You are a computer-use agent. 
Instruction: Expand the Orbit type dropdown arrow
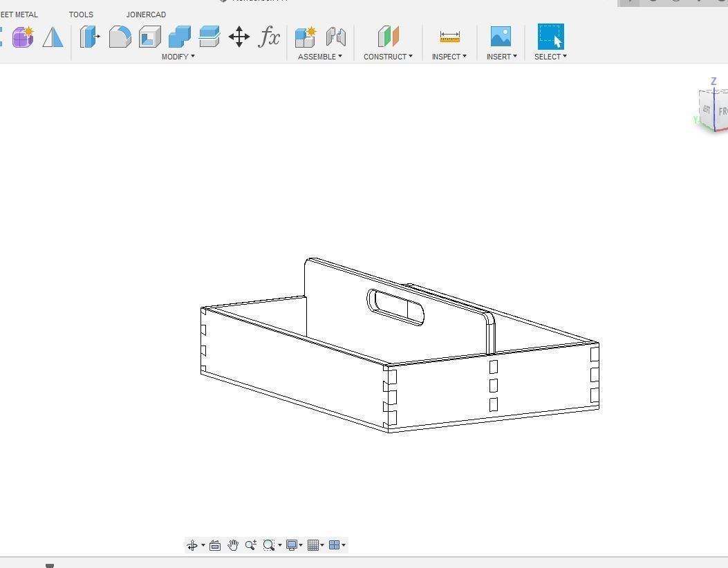pos(203,545)
